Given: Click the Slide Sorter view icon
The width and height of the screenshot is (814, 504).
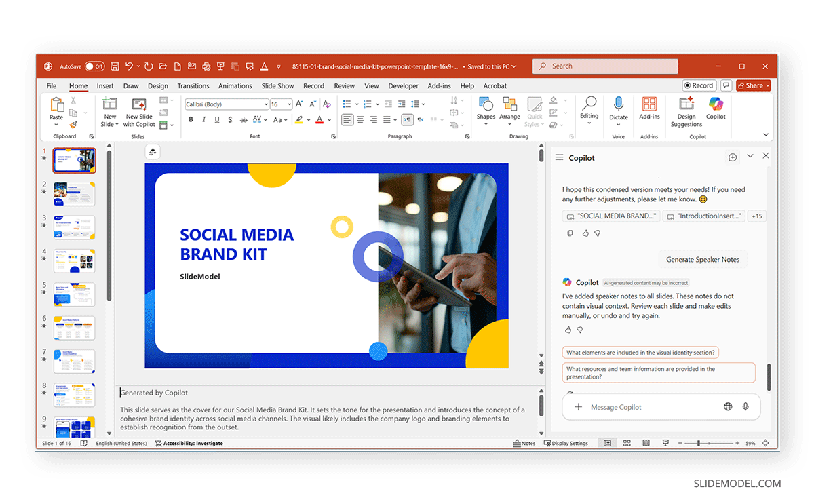Looking at the screenshot, I should [627, 443].
